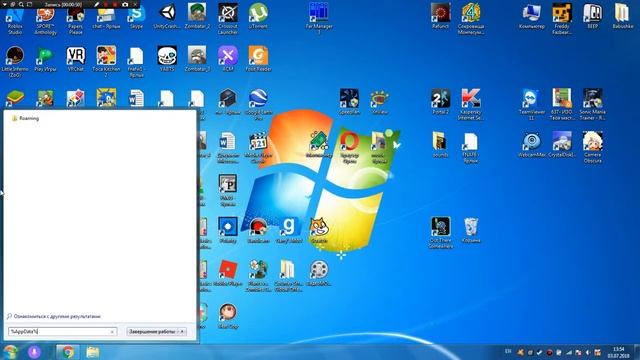The width and height of the screenshot is (640, 360).
Task: Launch the Out There Somewhere shortcut
Action: click(440, 233)
